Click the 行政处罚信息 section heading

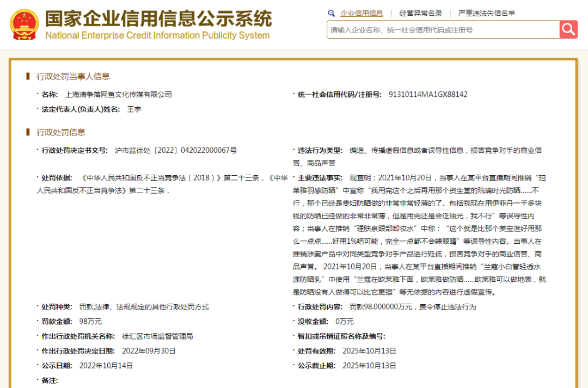(61, 132)
